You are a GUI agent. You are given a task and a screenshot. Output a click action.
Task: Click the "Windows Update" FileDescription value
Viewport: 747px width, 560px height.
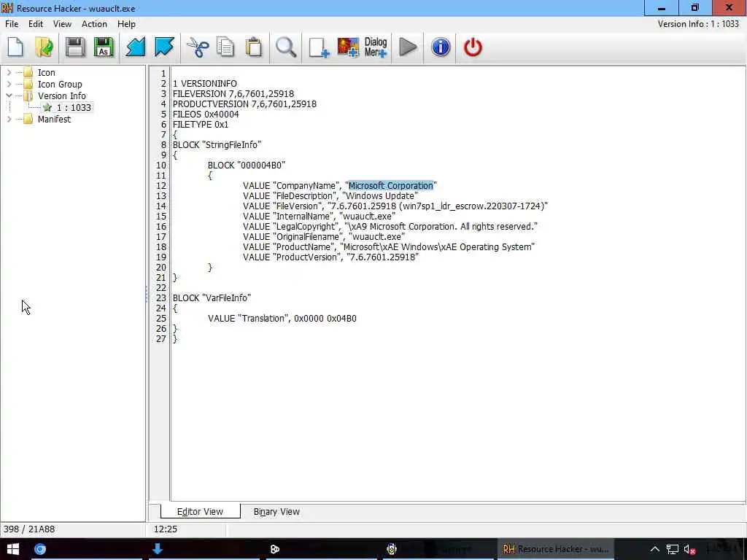pyautogui.click(x=380, y=195)
